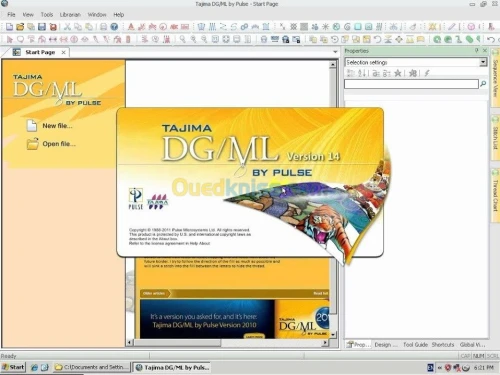
Task: Click the Version 2010 banner image
Action: click(x=234, y=319)
